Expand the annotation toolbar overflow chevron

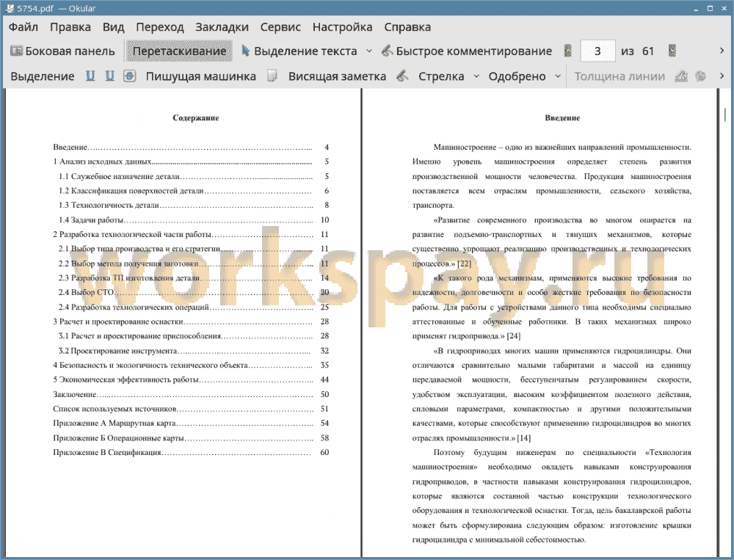tap(722, 76)
